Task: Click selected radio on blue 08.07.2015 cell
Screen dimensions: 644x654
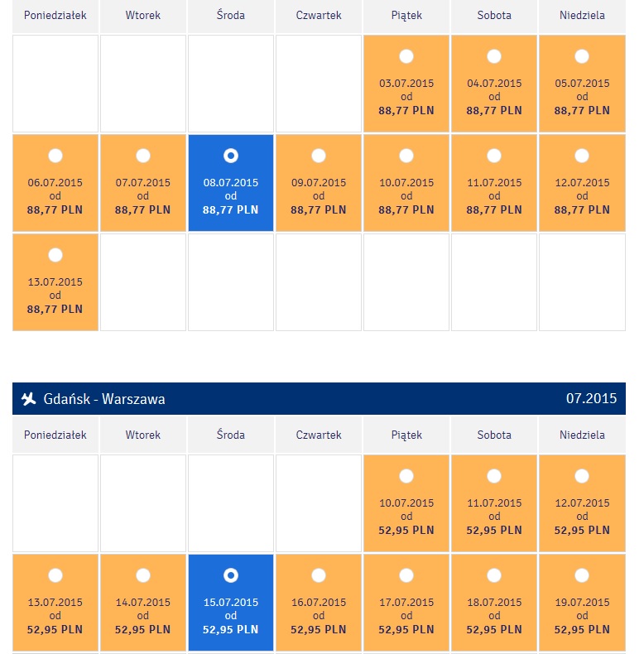Action: 231,156
